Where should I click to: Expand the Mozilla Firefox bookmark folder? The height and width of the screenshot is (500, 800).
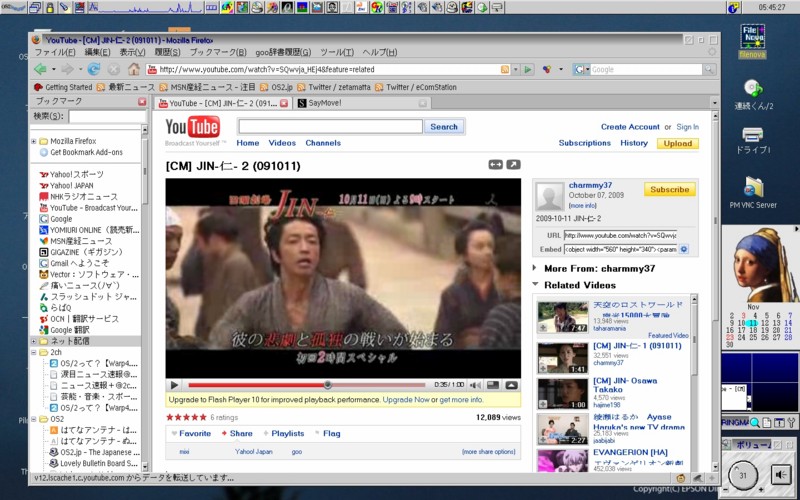tap(34, 141)
